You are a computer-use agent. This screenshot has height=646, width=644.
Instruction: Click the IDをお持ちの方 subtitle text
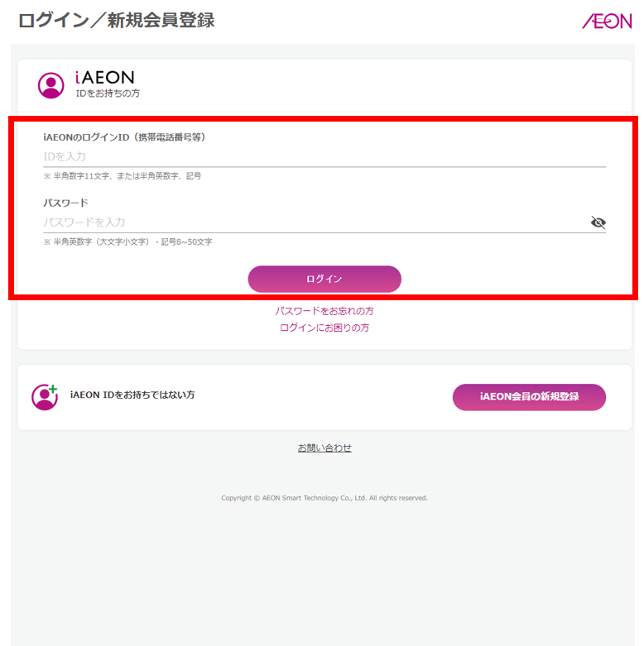[108, 93]
